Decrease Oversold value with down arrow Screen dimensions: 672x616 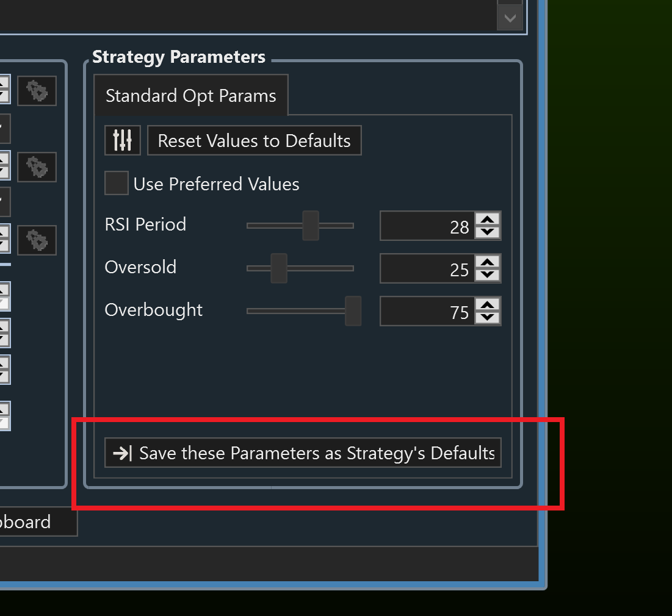(487, 274)
